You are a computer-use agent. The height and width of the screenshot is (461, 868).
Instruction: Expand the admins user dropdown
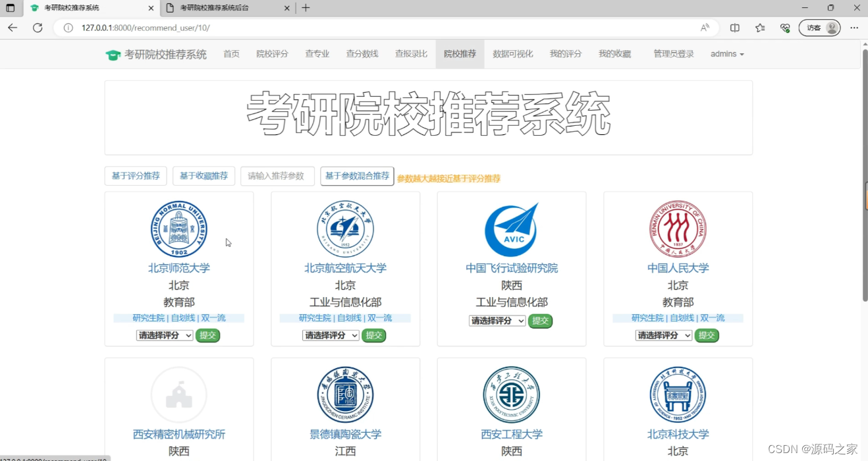click(727, 54)
